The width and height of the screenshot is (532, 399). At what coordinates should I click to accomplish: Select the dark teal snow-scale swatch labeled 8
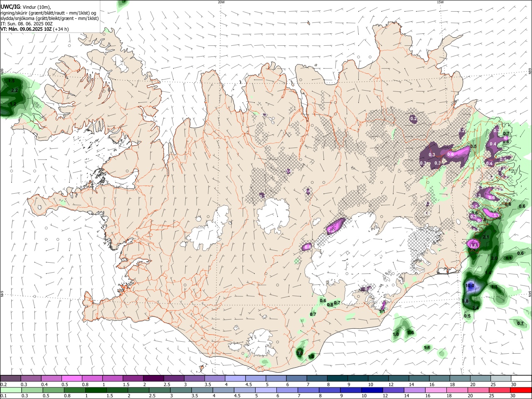click(x=337, y=378)
